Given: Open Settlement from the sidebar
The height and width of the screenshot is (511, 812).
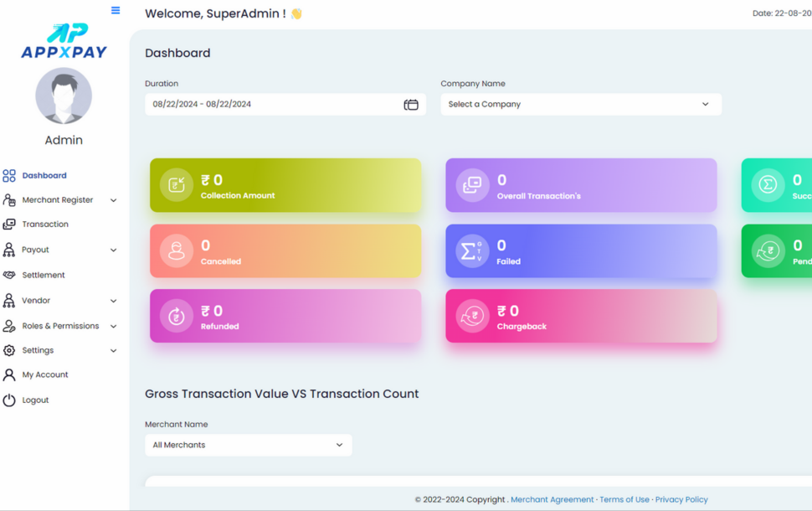Looking at the screenshot, I should pyautogui.click(x=44, y=275).
